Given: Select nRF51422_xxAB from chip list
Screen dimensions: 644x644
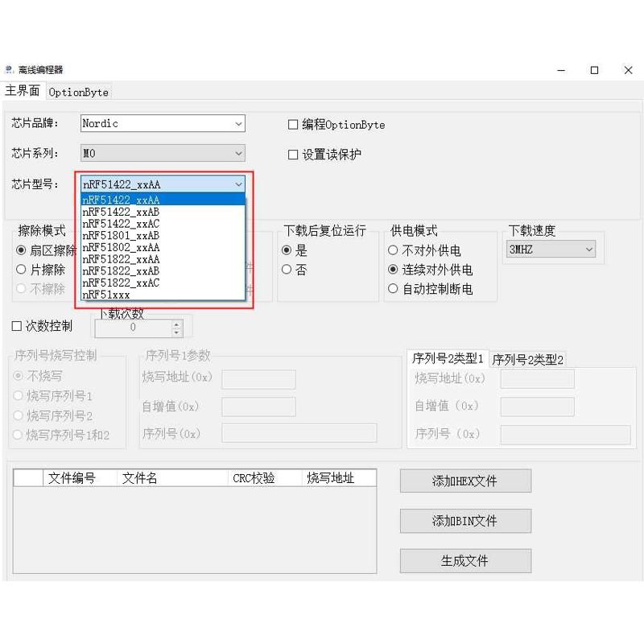Looking at the screenshot, I should pyautogui.click(x=163, y=212).
